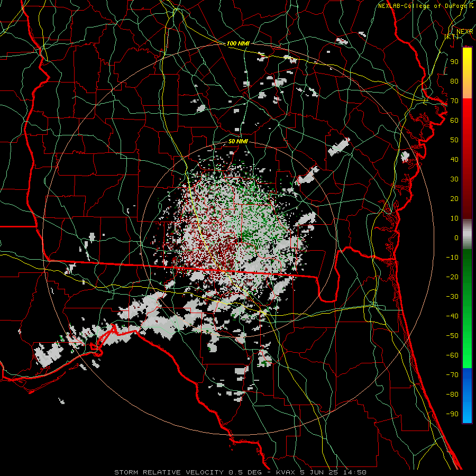Image resolution: width=476 pixels, height=476 pixels.
Task: Select the positive 60 scale value
Action: point(454,121)
